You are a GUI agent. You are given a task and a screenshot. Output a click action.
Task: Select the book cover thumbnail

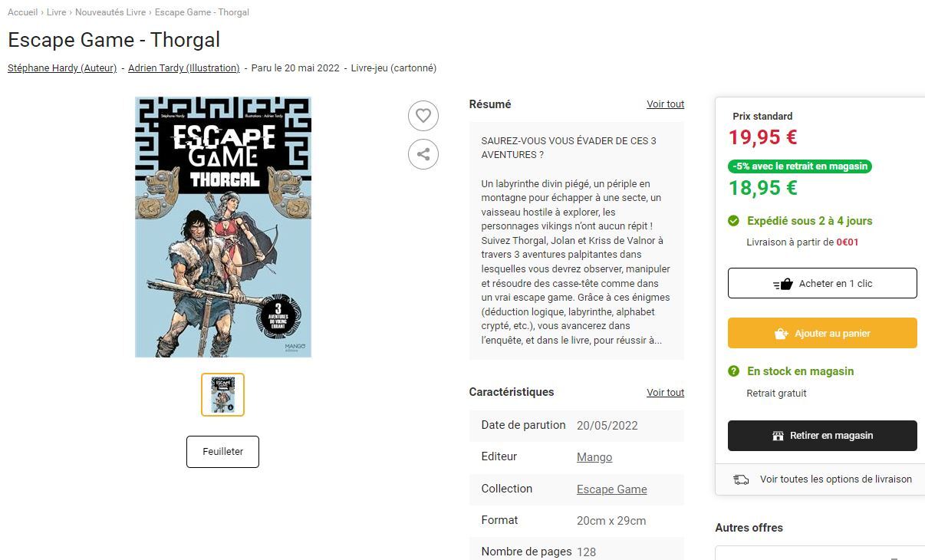pos(223,395)
